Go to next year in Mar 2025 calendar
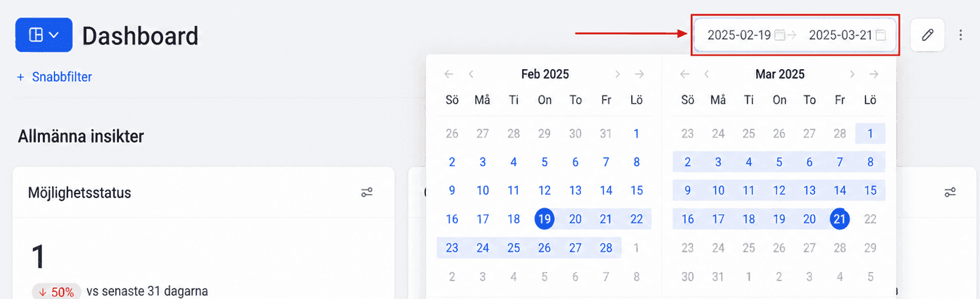This screenshot has width=980, height=299. tap(874, 74)
